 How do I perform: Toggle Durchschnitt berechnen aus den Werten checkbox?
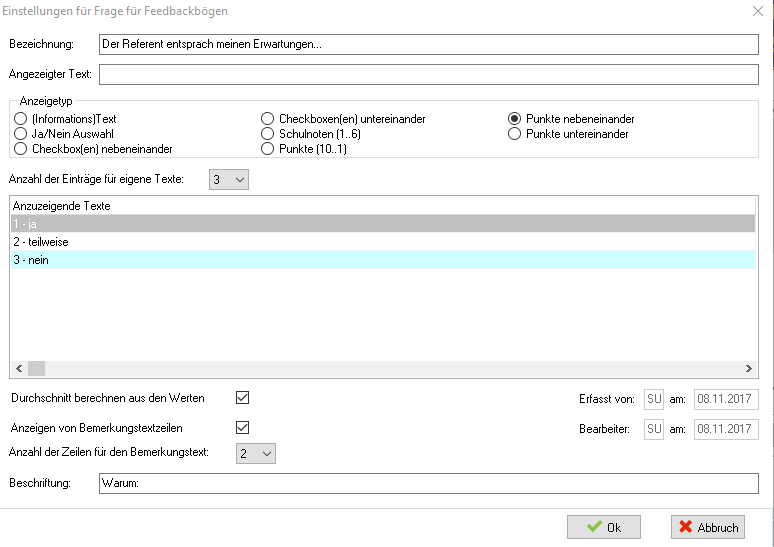(242, 397)
